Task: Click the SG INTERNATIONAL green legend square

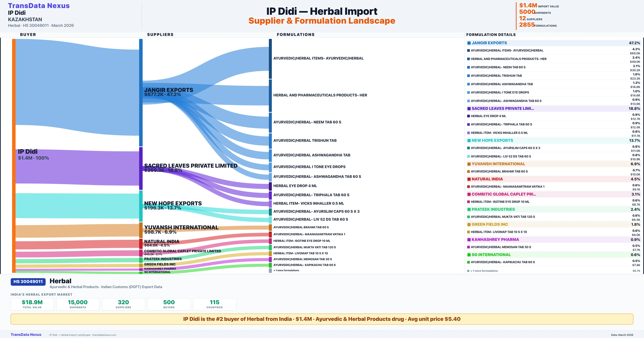Action: (x=469, y=255)
